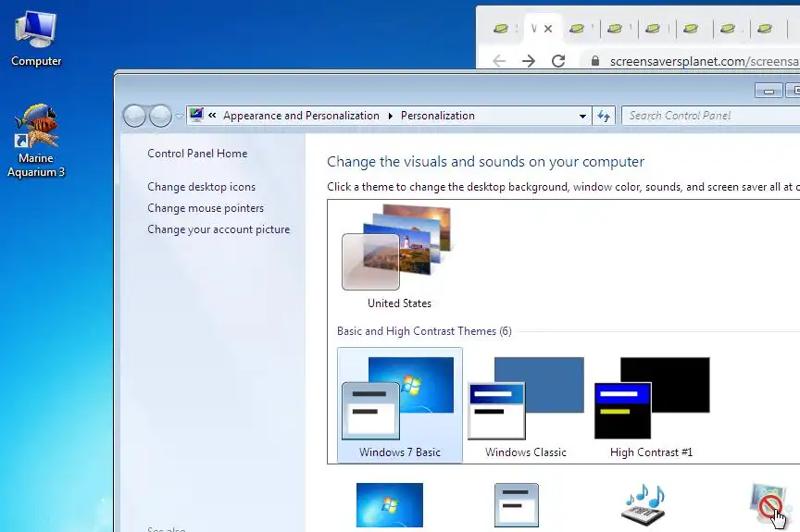The height and width of the screenshot is (532, 800).
Task: Expand the hidden breadcrumb chevrons at left
Action: coord(212,115)
